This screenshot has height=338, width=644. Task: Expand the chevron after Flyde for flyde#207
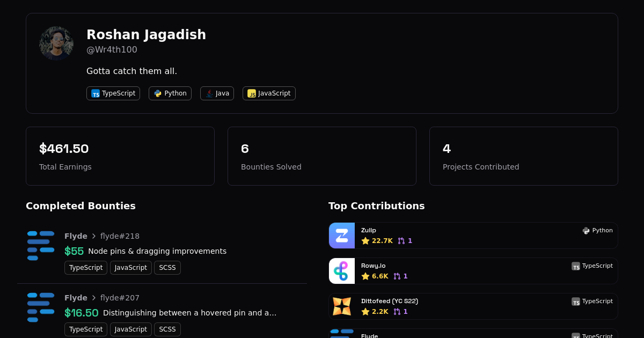pos(94,298)
